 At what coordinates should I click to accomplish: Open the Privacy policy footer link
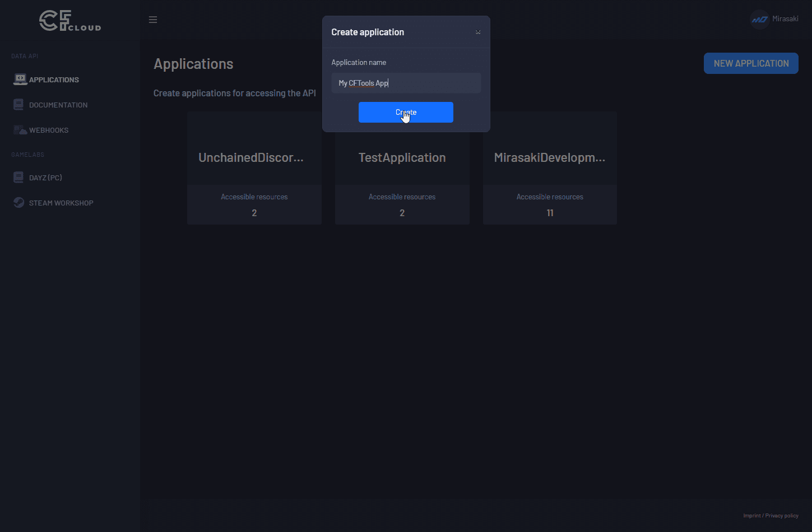782,516
